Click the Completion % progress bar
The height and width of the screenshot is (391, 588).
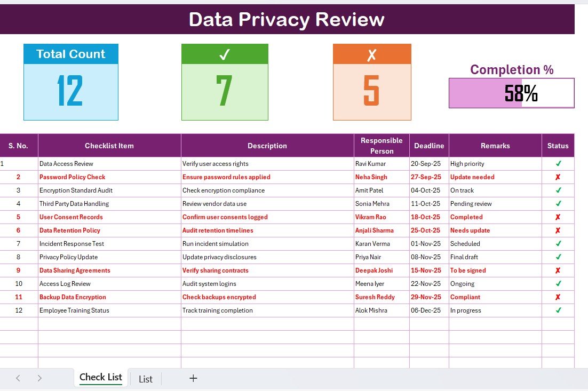click(x=511, y=93)
